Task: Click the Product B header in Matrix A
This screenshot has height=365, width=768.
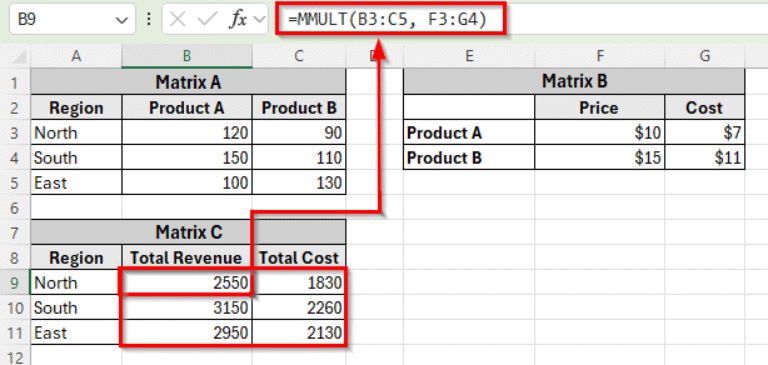Action: click(x=299, y=107)
